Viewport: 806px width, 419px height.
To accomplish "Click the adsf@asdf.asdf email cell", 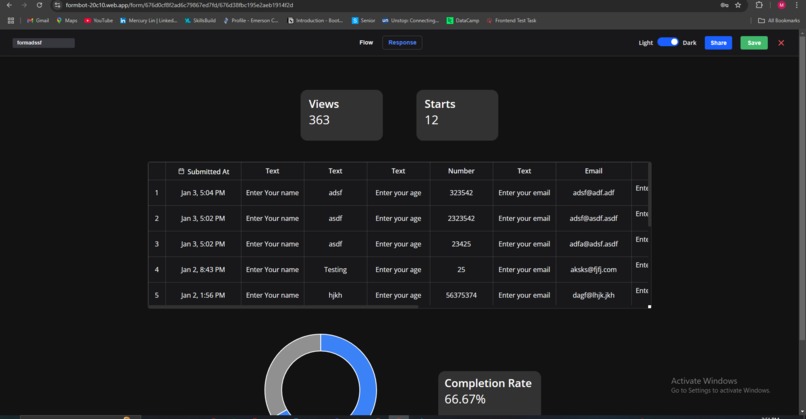I will click(x=593, y=218).
